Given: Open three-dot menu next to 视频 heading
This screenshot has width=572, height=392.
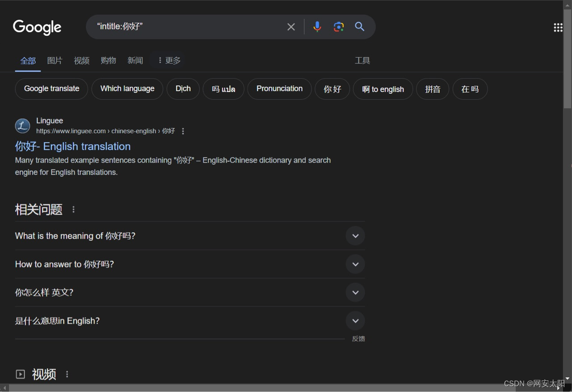Looking at the screenshot, I should click(67, 374).
